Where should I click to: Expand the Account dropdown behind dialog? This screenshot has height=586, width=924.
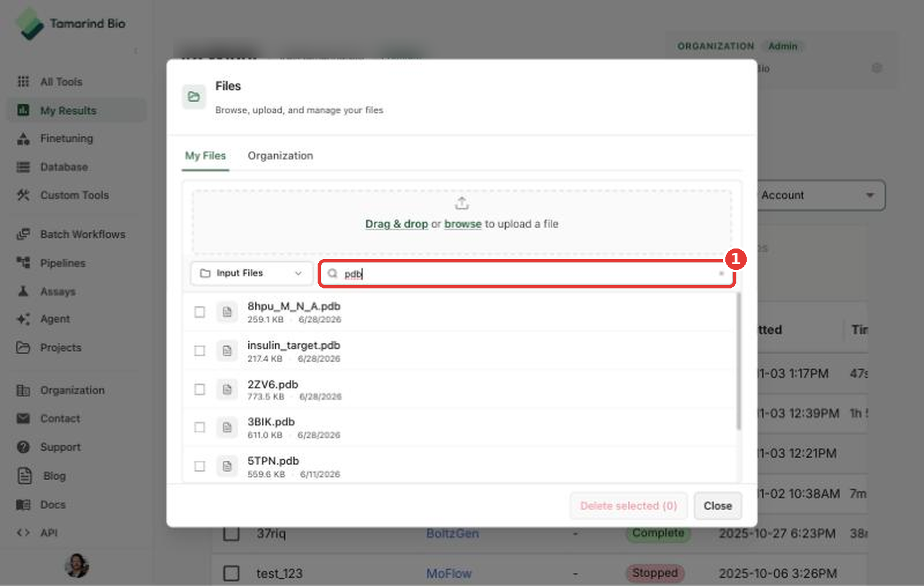(820, 195)
